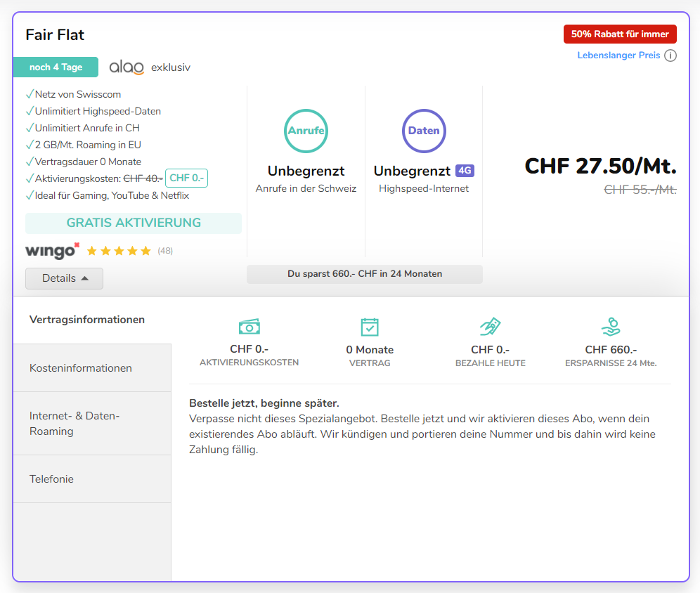
Task: Click the 50% Rabatt für immer badge
Action: [620, 34]
